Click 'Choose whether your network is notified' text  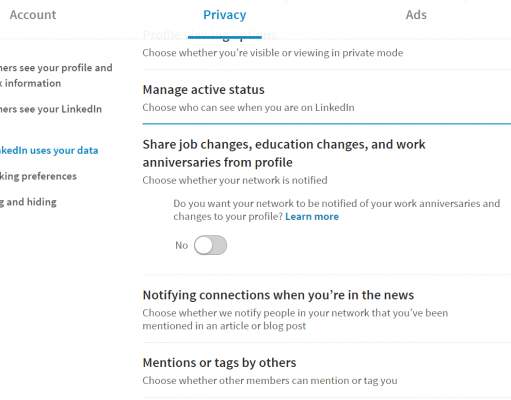pyautogui.click(x=235, y=180)
